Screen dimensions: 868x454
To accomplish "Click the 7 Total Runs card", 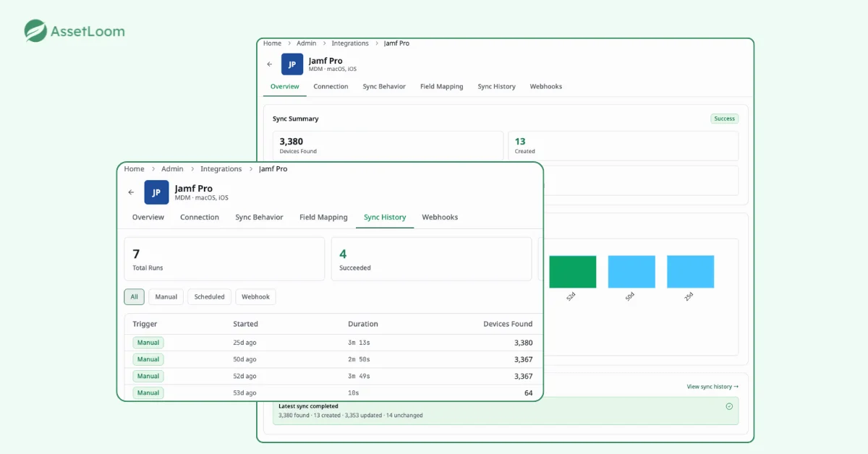I will coord(224,259).
